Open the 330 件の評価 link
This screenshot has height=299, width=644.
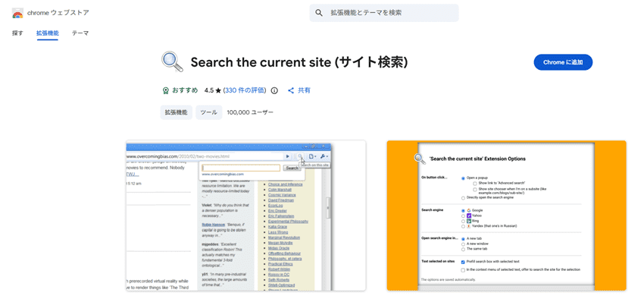[x=245, y=90]
